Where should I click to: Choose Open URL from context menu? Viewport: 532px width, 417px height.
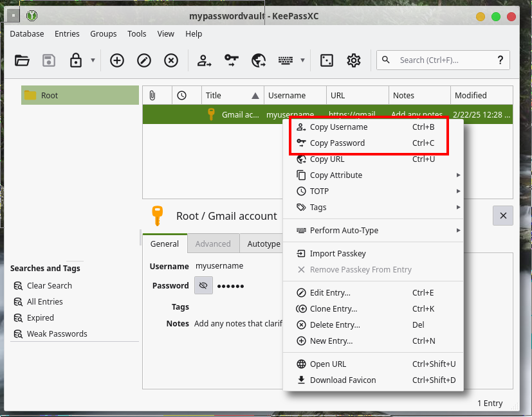(x=373, y=364)
